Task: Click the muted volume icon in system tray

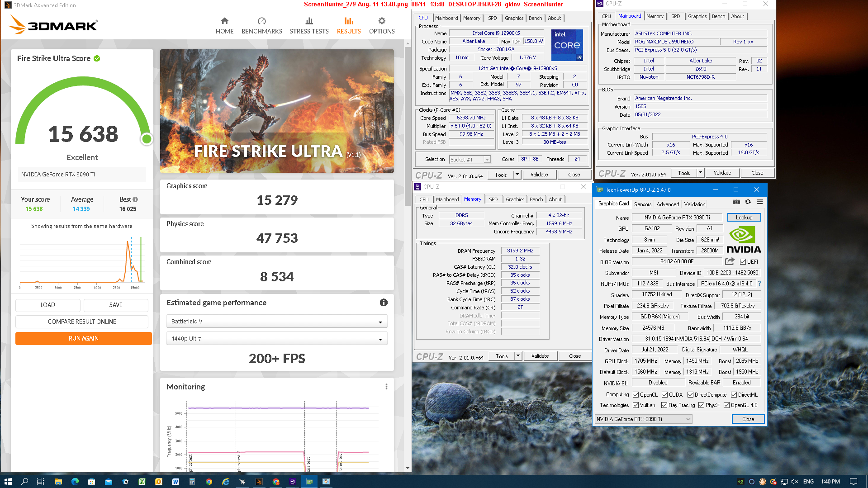Action: pyautogui.click(x=795, y=482)
